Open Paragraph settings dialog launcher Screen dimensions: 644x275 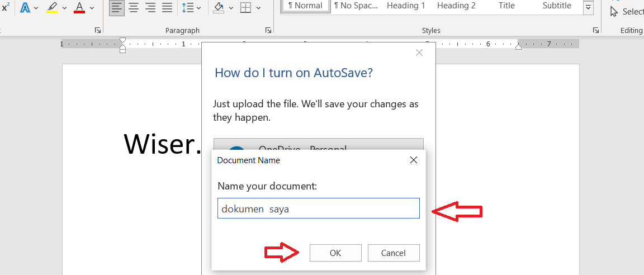(x=268, y=30)
